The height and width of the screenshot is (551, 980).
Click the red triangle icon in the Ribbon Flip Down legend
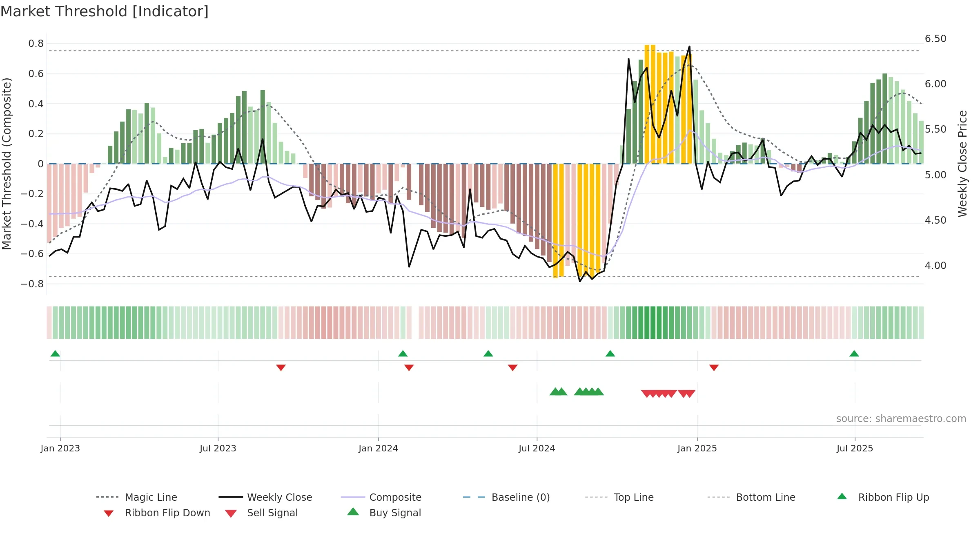click(109, 513)
